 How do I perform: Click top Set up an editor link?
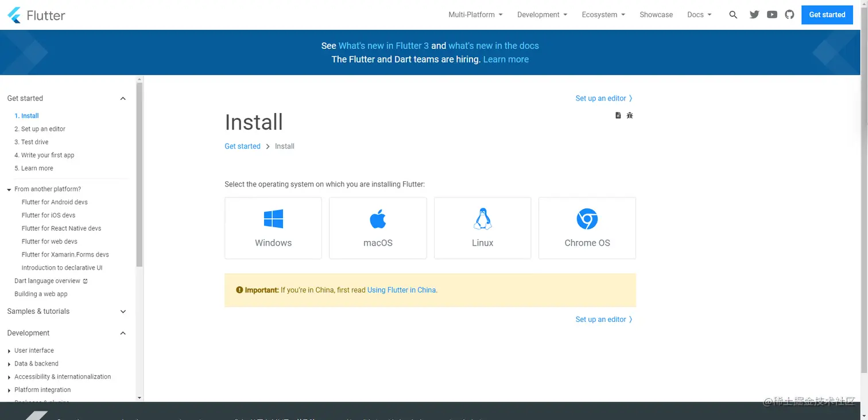(604, 99)
